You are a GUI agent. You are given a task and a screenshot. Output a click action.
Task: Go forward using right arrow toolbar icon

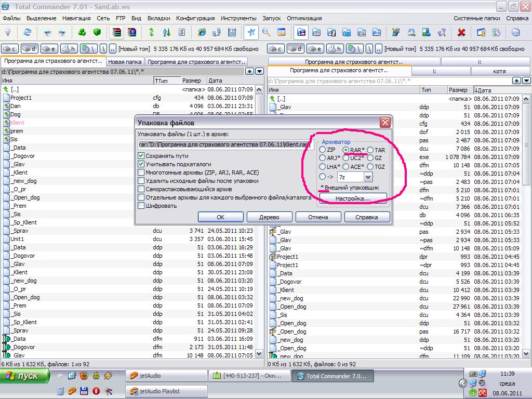coord(62,33)
